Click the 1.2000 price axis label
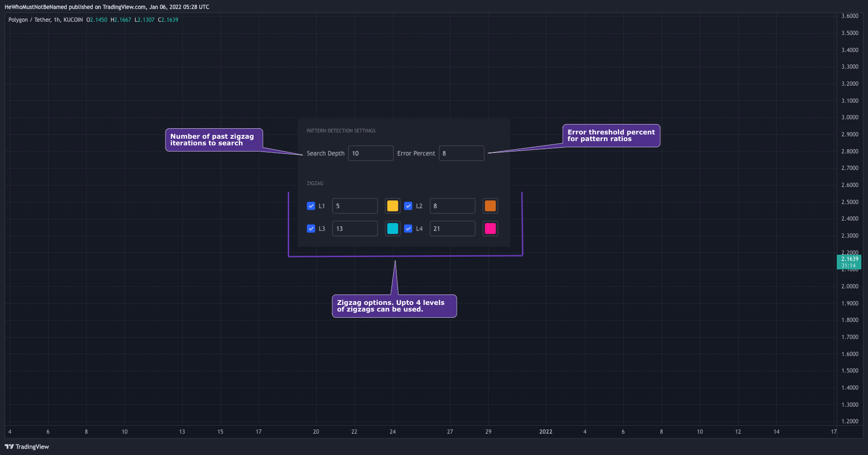Viewport: 868px width, 455px height. pyautogui.click(x=850, y=421)
